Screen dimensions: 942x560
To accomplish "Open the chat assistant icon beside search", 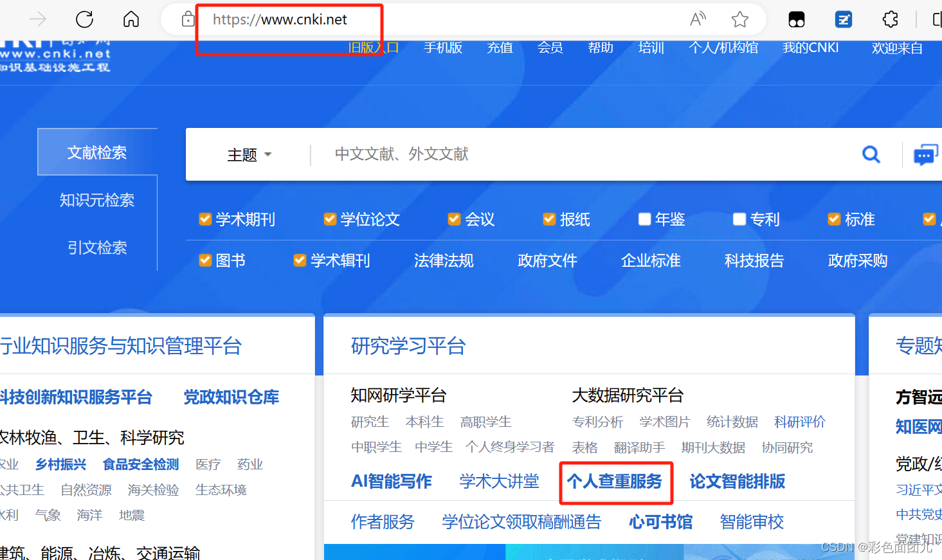I will pyautogui.click(x=925, y=154).
